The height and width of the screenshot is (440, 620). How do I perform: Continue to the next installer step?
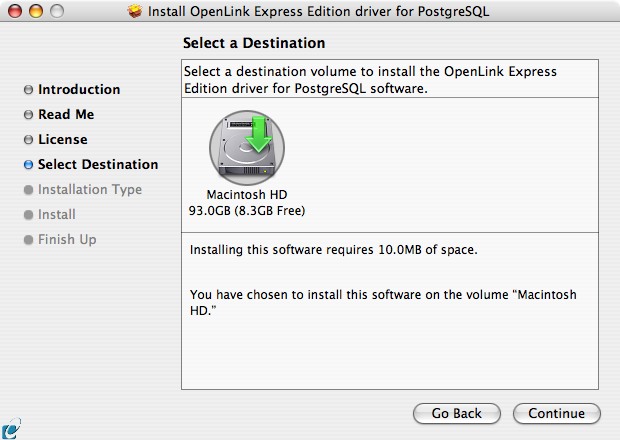[557, 414]
